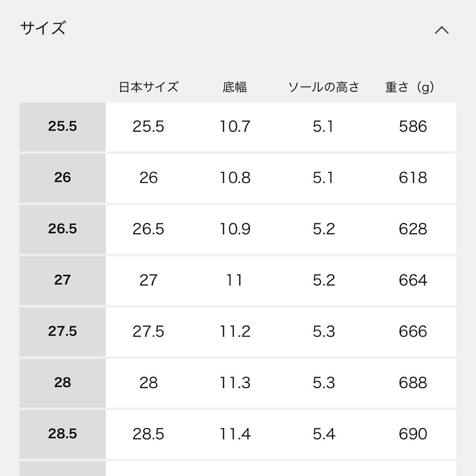Viewport: 476px width, 476px height.
Task: Click the 586 weight value for size 25.5
Action: point(413,127)
